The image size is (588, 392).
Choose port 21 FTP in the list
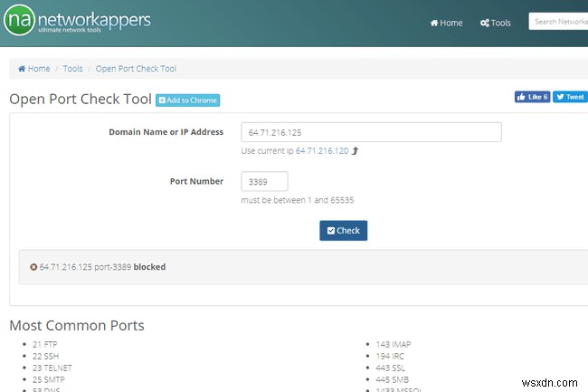[43, 345]
